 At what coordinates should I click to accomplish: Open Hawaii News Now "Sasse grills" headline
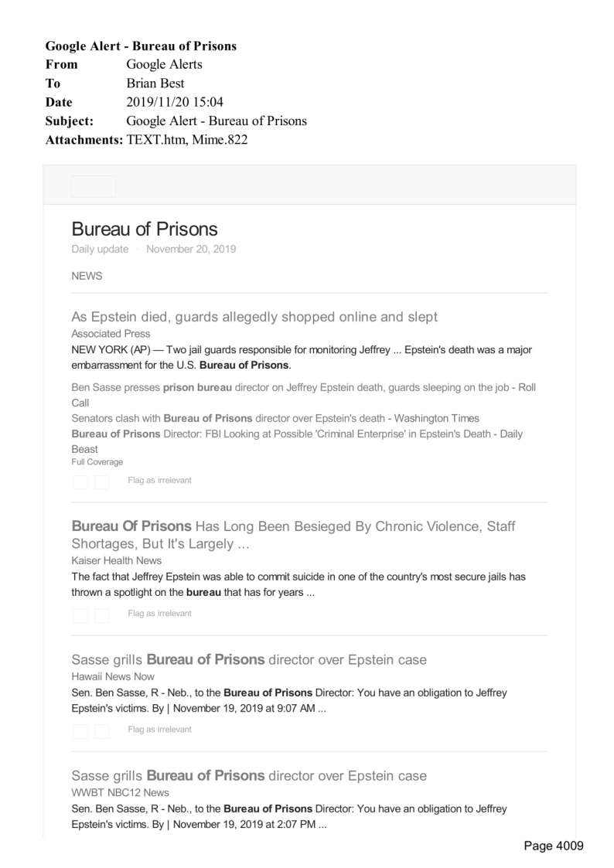pyautogui.click(x=249, y=660)
